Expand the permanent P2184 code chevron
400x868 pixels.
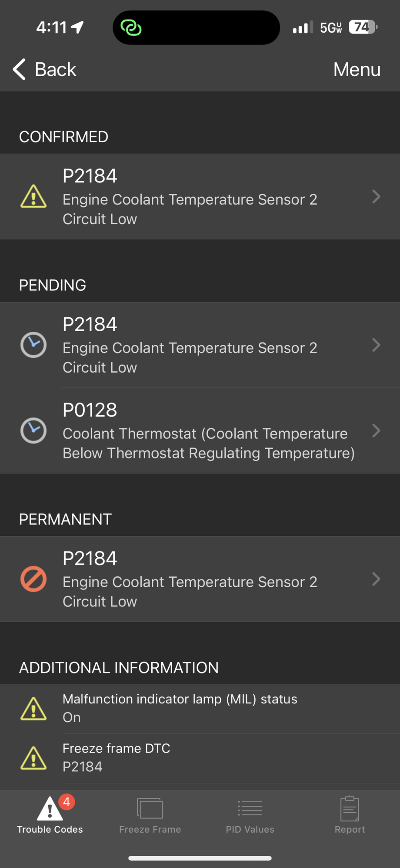coord(376,579)
